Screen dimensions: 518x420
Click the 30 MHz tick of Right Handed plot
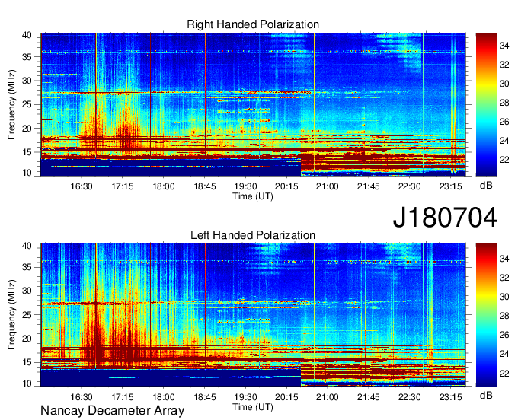(27, 81)
